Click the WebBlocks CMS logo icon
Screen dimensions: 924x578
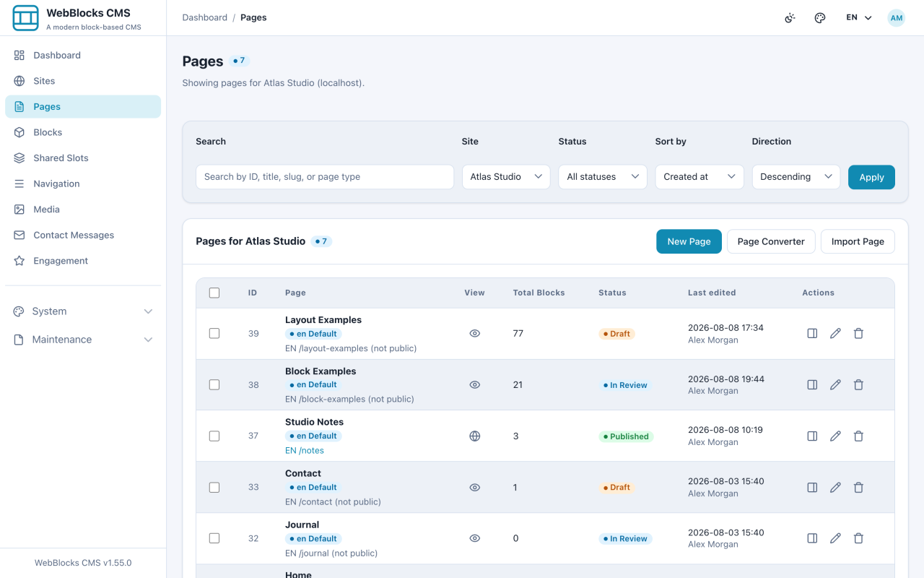tap(25, 18)
